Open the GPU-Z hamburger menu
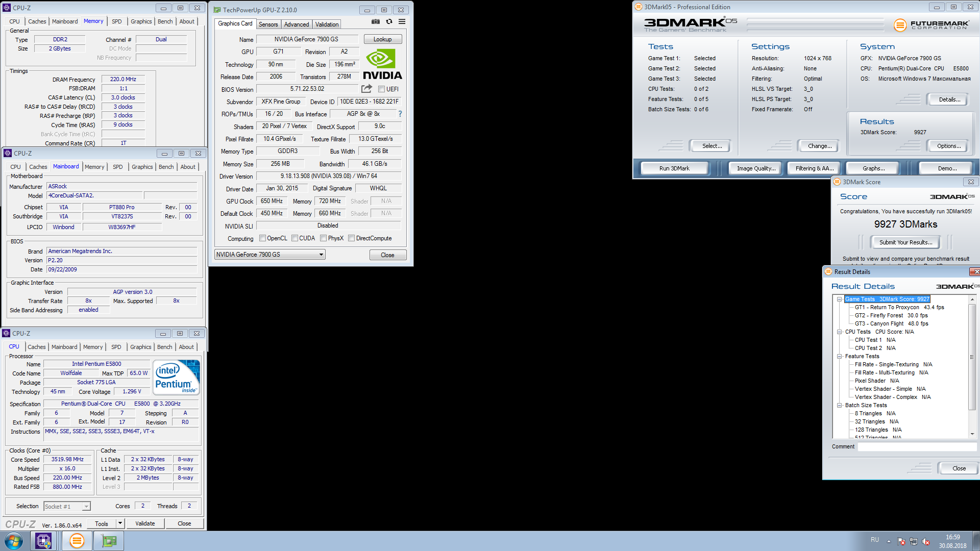 tap(402, 22)
